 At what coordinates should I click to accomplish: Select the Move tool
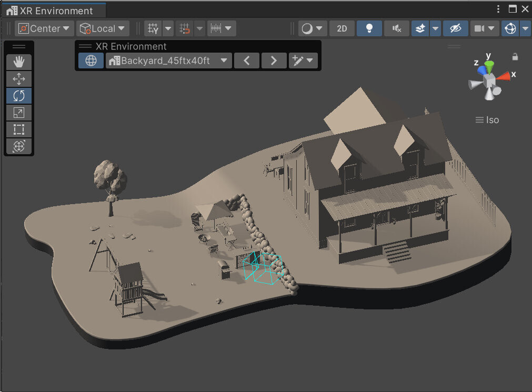[x=19, y=79]
